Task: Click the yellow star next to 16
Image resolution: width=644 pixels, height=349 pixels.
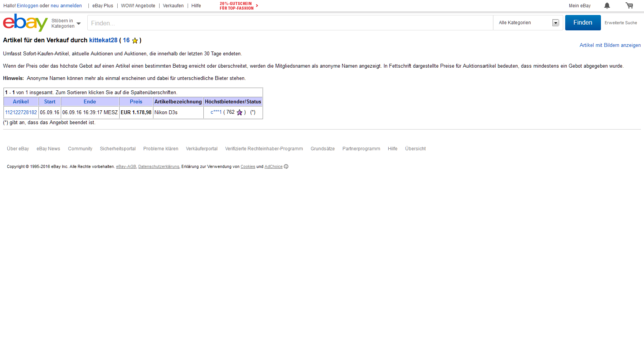Action: (x=135, y=40)
